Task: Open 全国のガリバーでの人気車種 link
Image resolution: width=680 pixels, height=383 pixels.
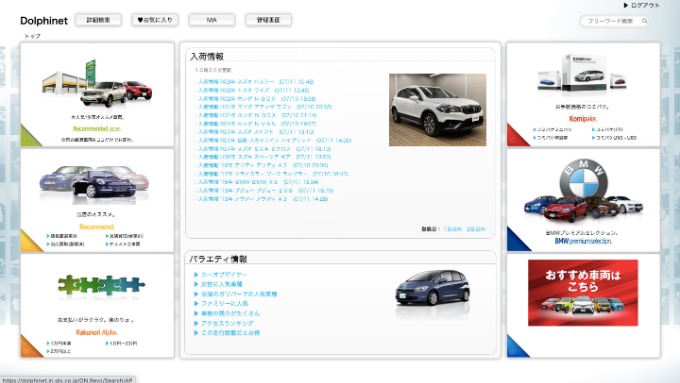Action: tap(239, 294)
